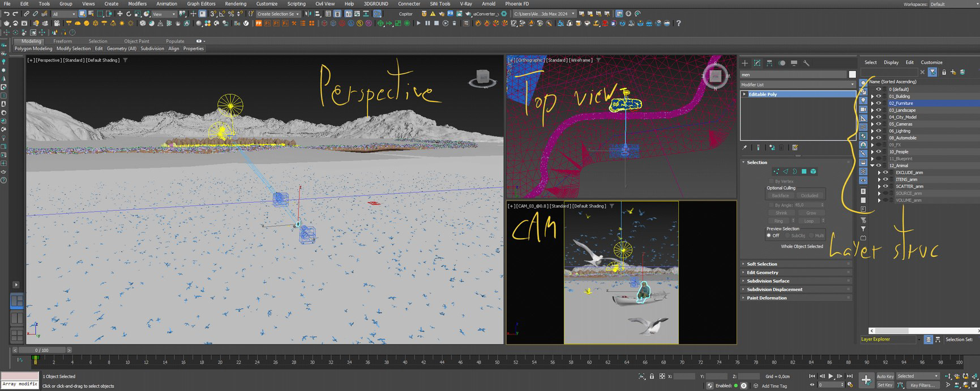This screenshot has width=980, height=391.
Task: Click the object color swatch beside name
Action: (852, 74)
